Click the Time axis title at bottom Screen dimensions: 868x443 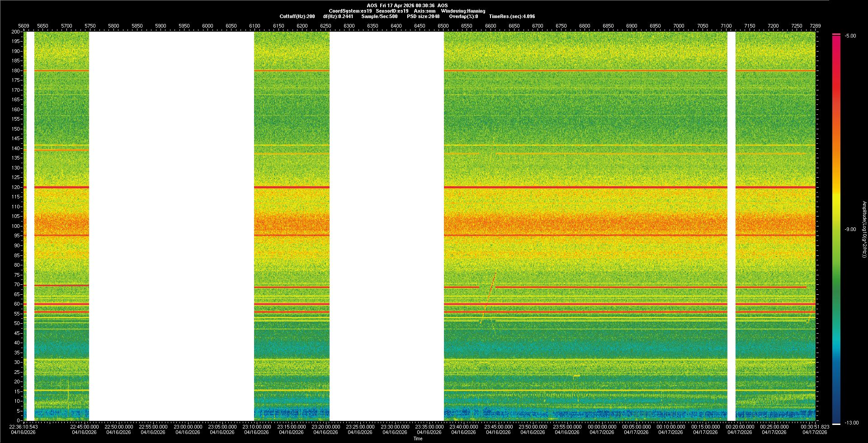[418, 438]
